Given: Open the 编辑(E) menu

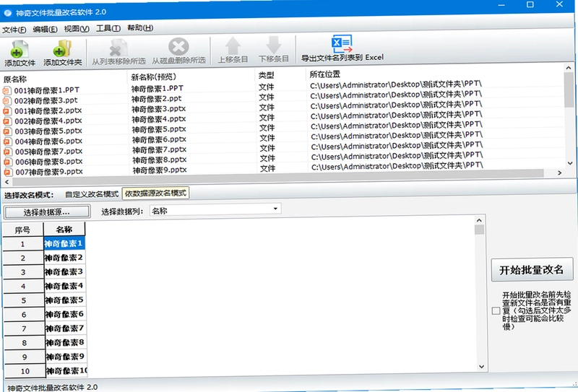Looking at the screenshot, I should tap(45, 29).
